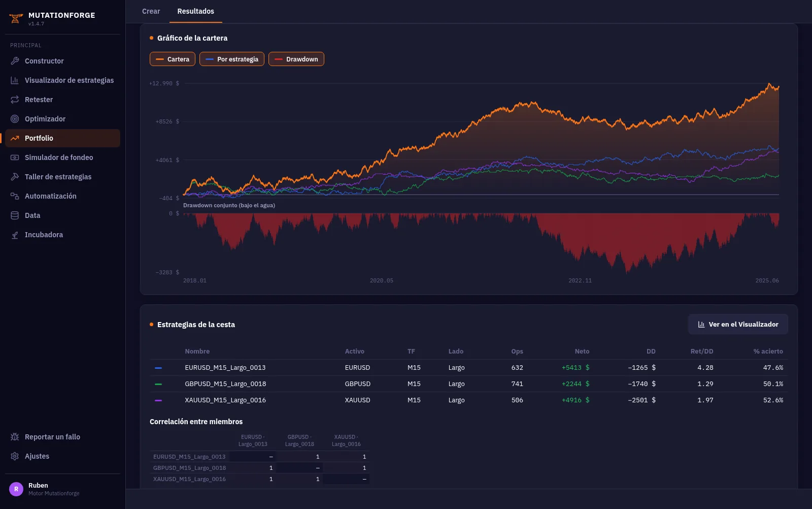This screenshot has width=812, height=509.
Task: Open the Simulador de fondeo menu item
Action: coord(62,157)
